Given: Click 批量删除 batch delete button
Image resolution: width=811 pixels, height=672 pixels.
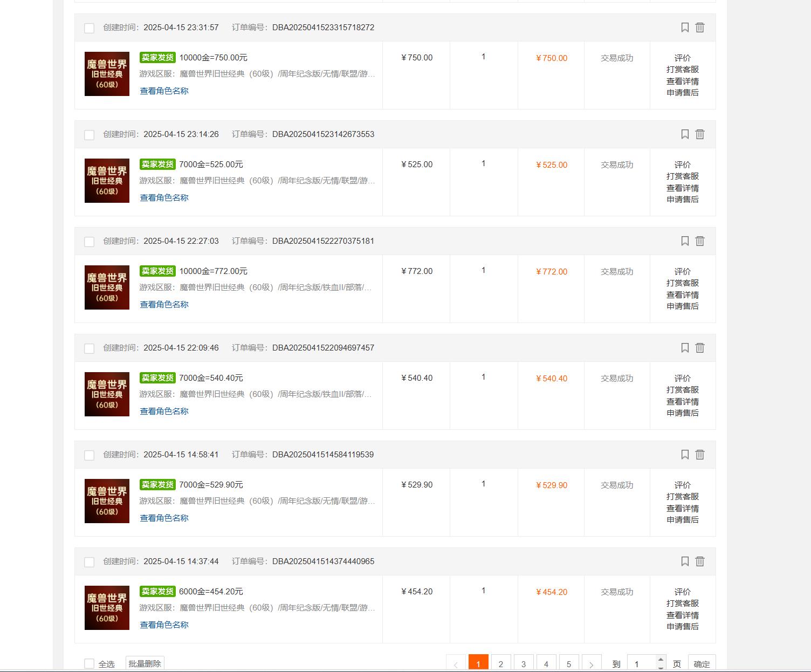Looking at the screenshot, I should click(145, 664).
